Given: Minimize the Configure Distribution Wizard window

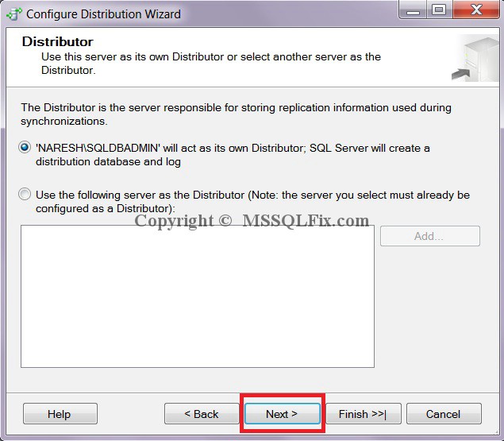Looking at the screenshot, I should click(413, 10).
